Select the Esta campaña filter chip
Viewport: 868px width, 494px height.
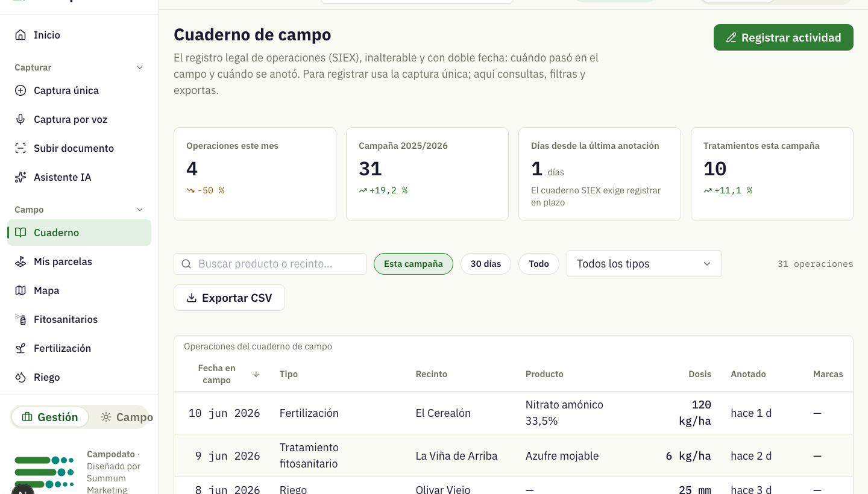414,264
